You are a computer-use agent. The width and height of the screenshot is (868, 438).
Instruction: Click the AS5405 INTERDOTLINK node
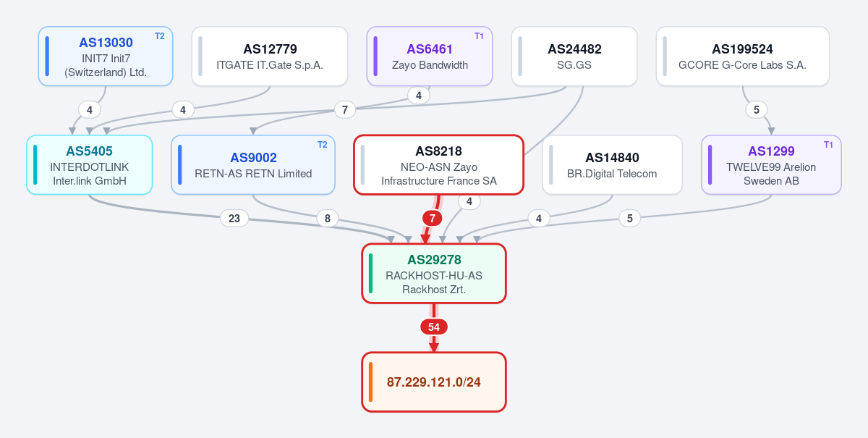[x=90, y=165]
